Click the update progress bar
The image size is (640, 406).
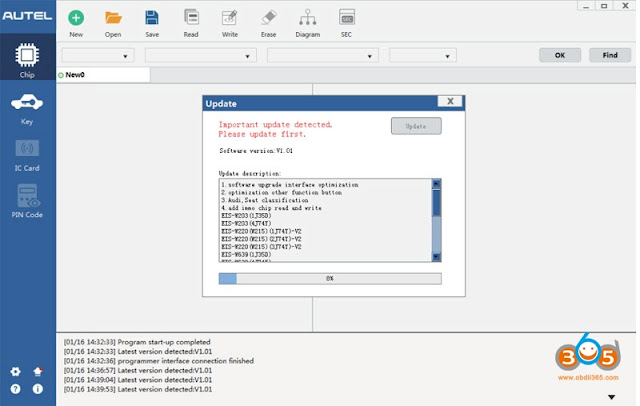click(x=330, y=279)
